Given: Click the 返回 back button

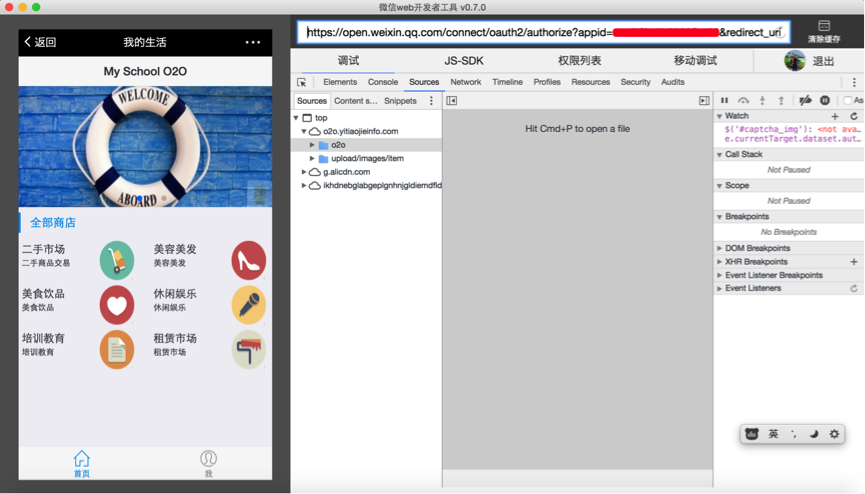Looking at the screenshot, I should coord(40,42).
